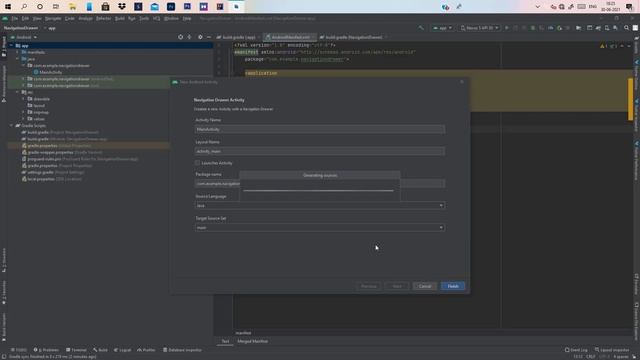Image resolution: width=640 pixels, height=360 pixels.
Task: Open the Help menu
Action: pos(187,18)
